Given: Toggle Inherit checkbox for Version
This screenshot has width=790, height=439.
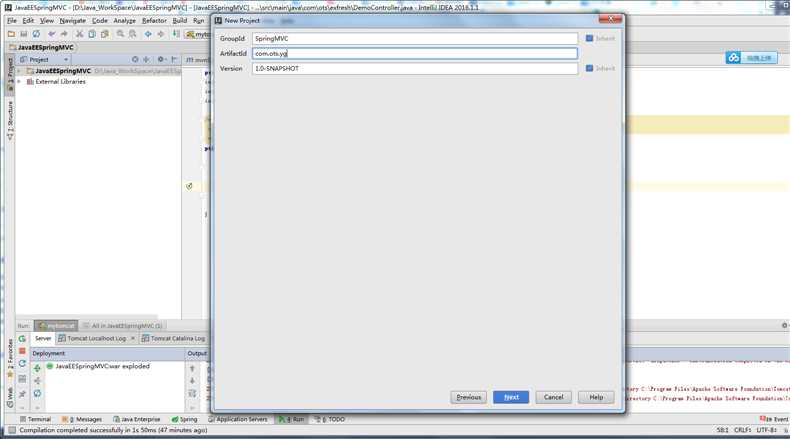Looking at the screenshot, I should (x=589, y=68).
